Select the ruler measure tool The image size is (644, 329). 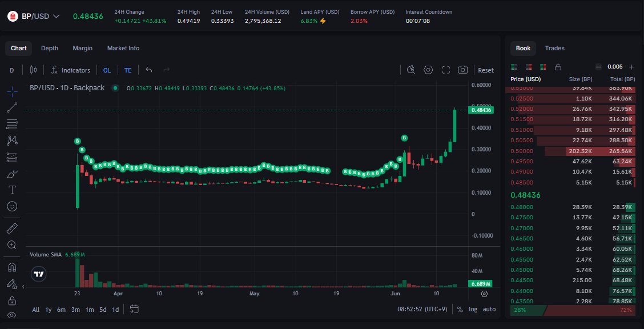13,228
